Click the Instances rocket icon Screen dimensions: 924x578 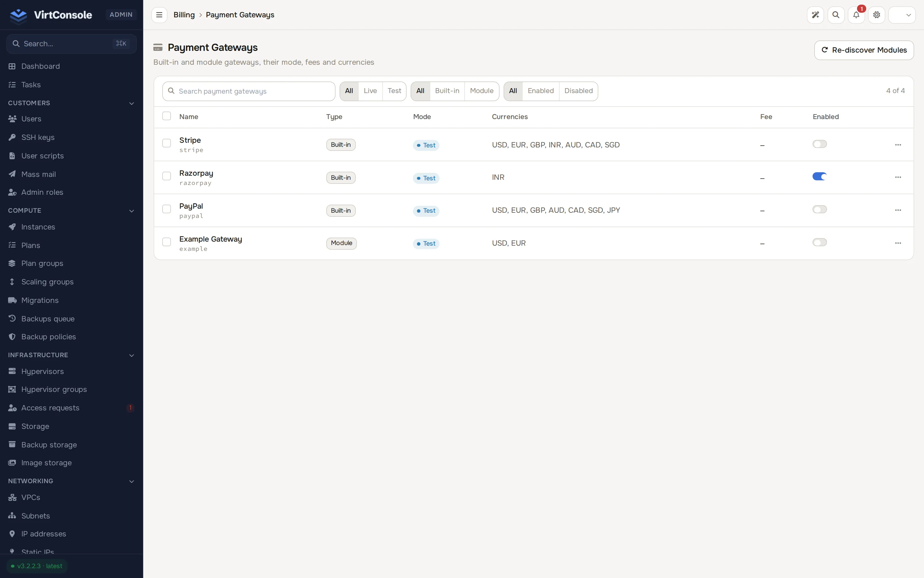(12, 227)
